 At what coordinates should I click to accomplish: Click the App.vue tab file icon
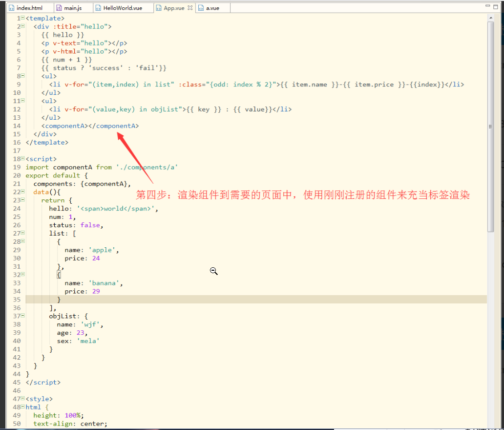pyautogui.click(x=159, y=8)
